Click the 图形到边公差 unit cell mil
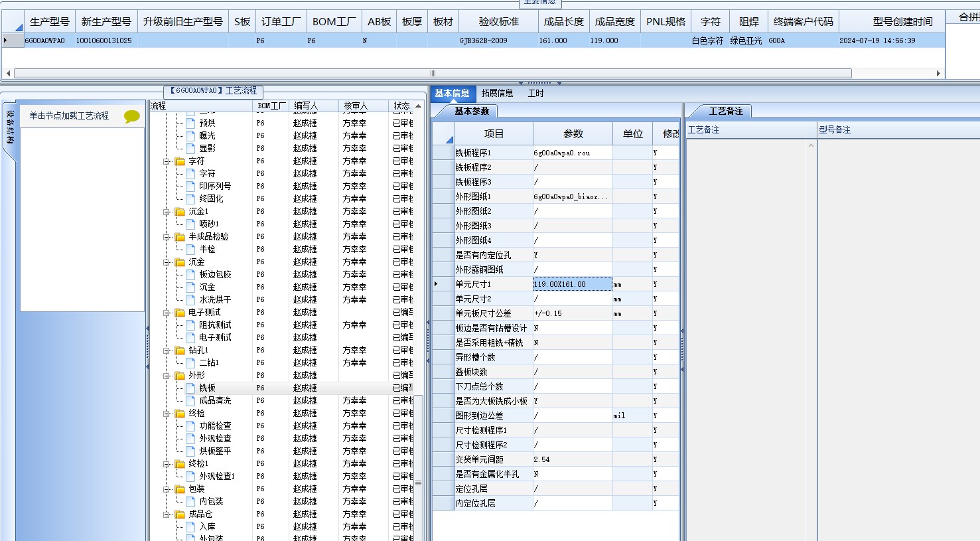The height and width of the screenshot is (541, 980). pos(632,416)
